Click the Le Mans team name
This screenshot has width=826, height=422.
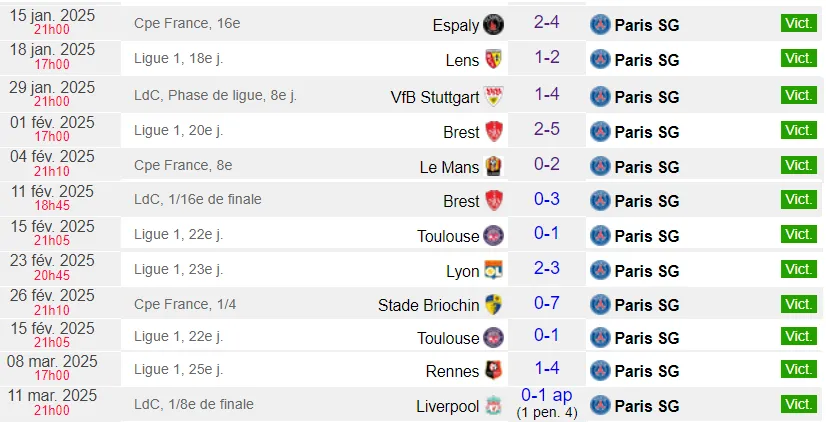[x=449, y=167]
